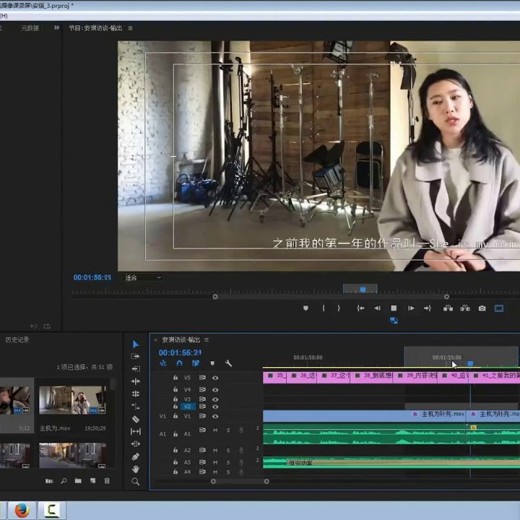Toggle lock on track A2
The width and height of the screenshot is (520, 520).
click(x=175, y=450)
